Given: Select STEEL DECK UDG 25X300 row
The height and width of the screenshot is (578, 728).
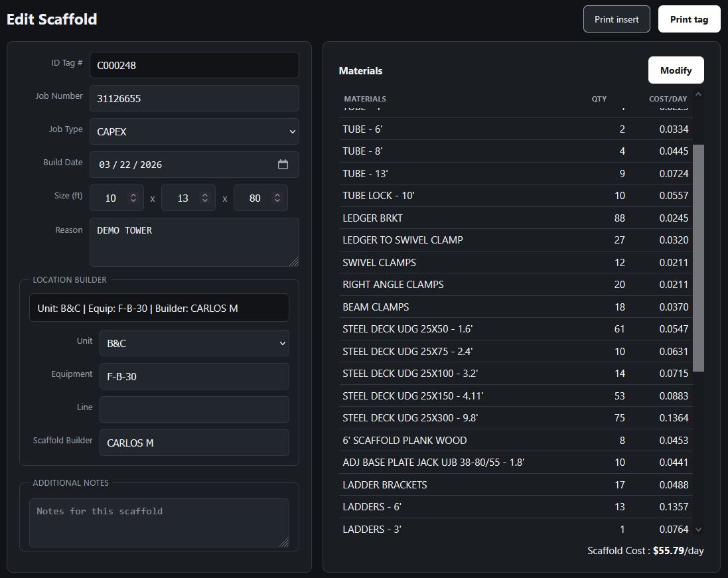Looking at the screenshot, I should pyautogui.click(x=516, y=418).
